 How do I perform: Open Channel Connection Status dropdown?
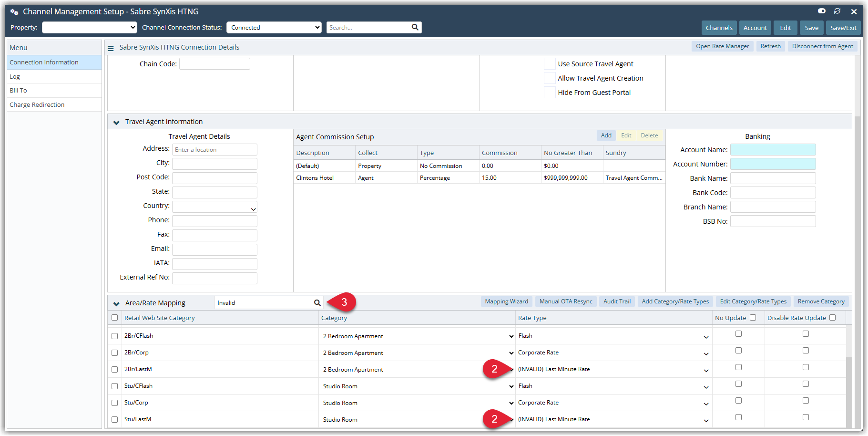point(274,27)
